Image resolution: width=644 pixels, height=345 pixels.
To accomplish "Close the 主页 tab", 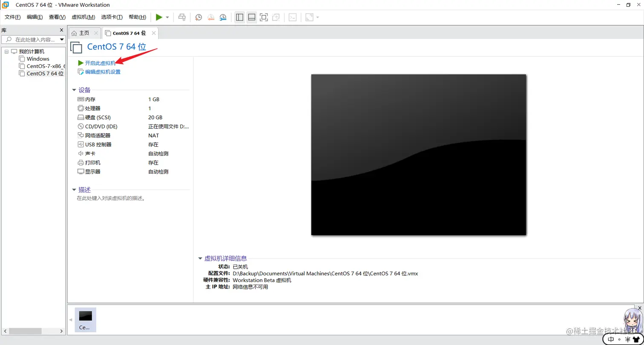I will click(x=96, y=33).
